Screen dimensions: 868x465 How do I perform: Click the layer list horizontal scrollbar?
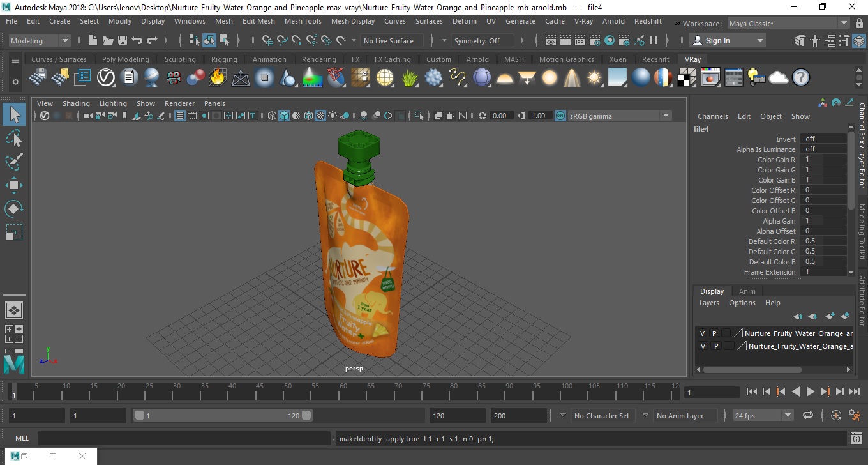[x=752, y=369]
